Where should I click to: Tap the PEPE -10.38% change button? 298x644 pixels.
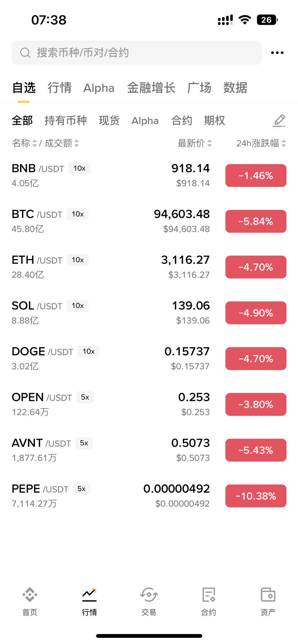pos(256,496)
